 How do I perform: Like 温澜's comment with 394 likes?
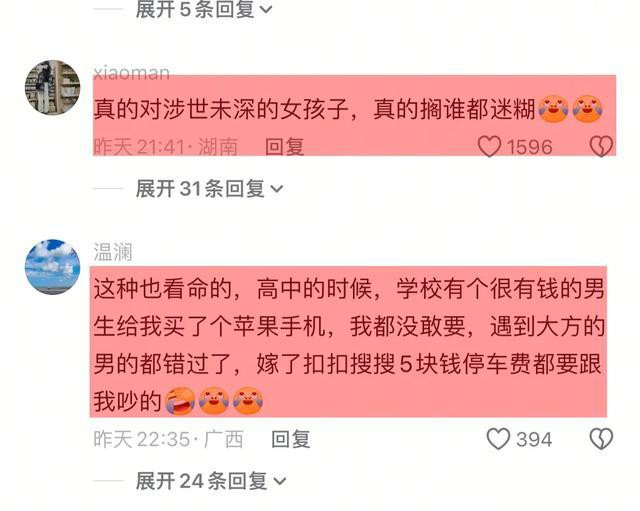(x=498, y=439)
